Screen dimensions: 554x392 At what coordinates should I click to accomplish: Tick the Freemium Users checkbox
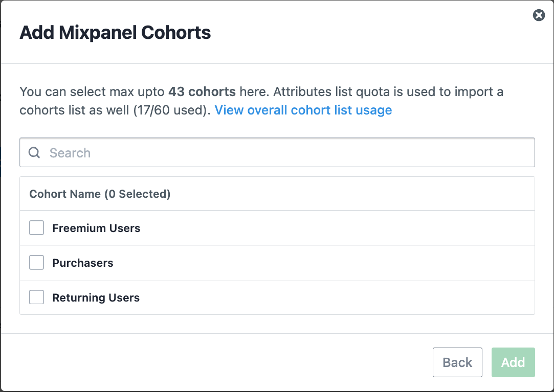36,228
